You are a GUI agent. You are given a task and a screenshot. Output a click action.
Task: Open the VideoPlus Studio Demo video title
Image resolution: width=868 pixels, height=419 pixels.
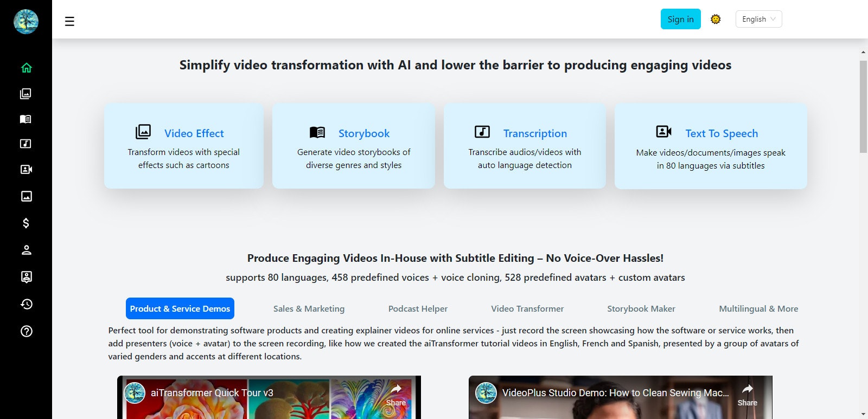pyautogui.click(x=615, y=393)
